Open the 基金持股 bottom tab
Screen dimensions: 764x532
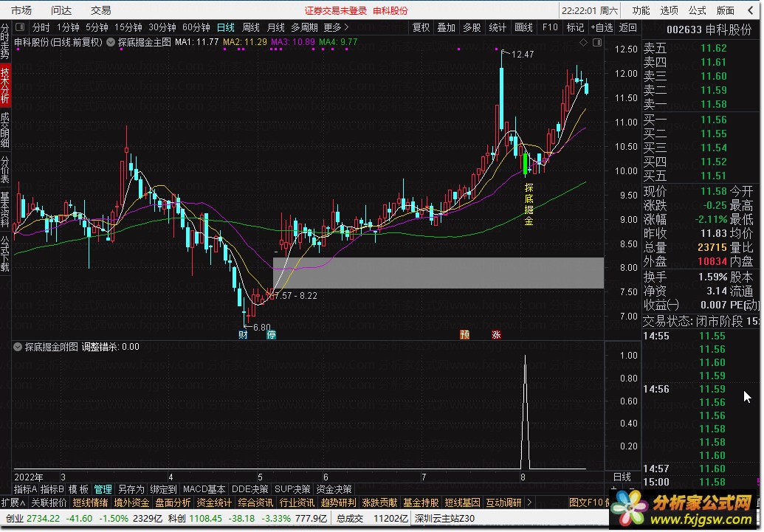[x=421, y=502]
